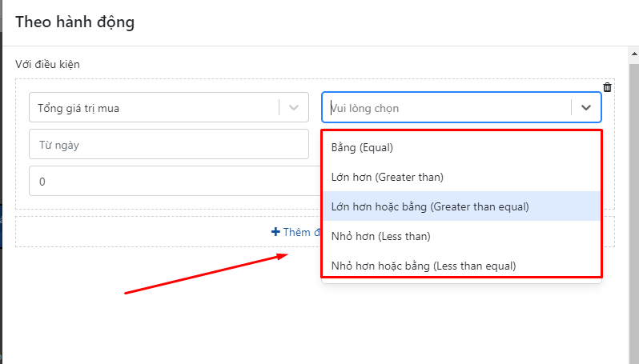
Task: Click the plus icon beside Thêm
Action: point(275,232)
